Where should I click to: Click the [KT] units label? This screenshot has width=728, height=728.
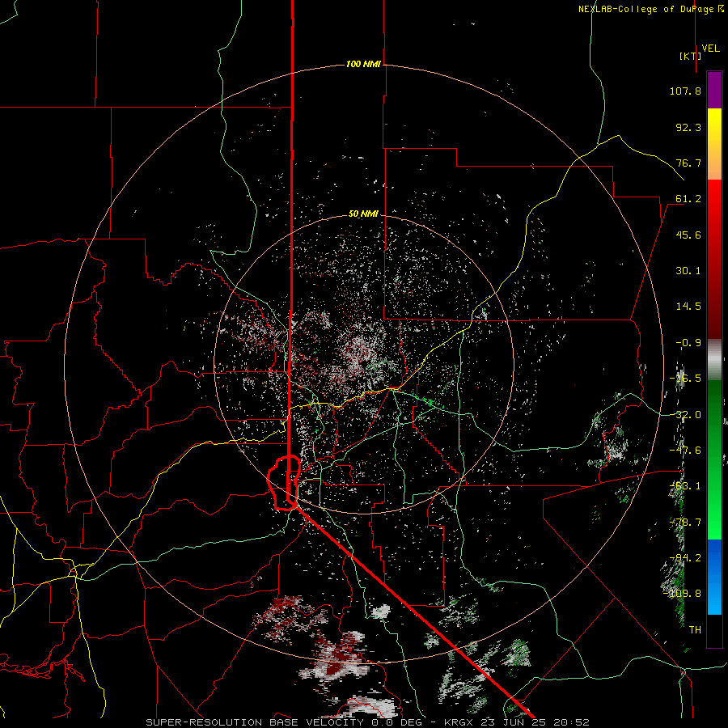pos(691,56)
